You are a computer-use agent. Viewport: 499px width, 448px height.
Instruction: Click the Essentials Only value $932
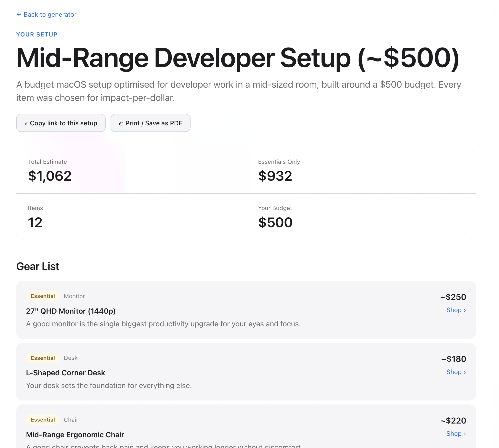coord(275,176)
